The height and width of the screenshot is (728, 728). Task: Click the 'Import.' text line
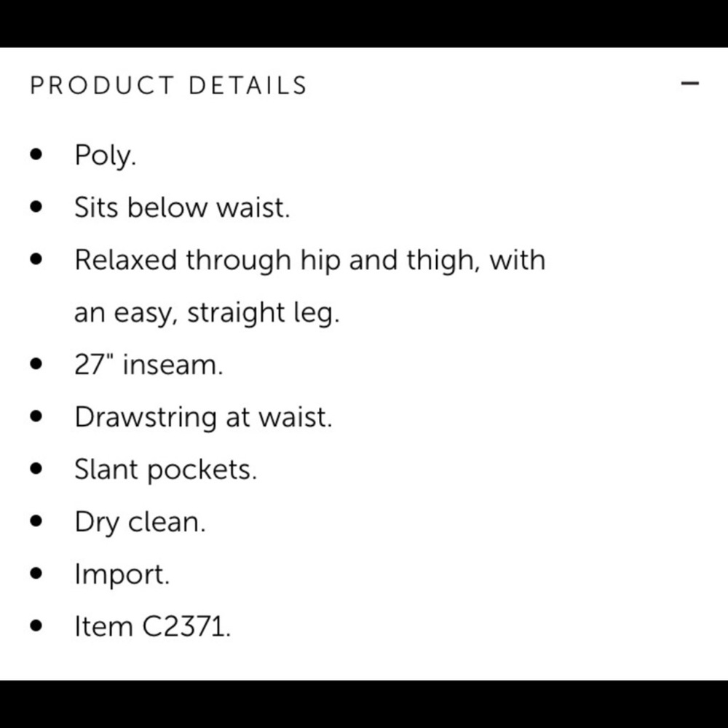(122, 575)
